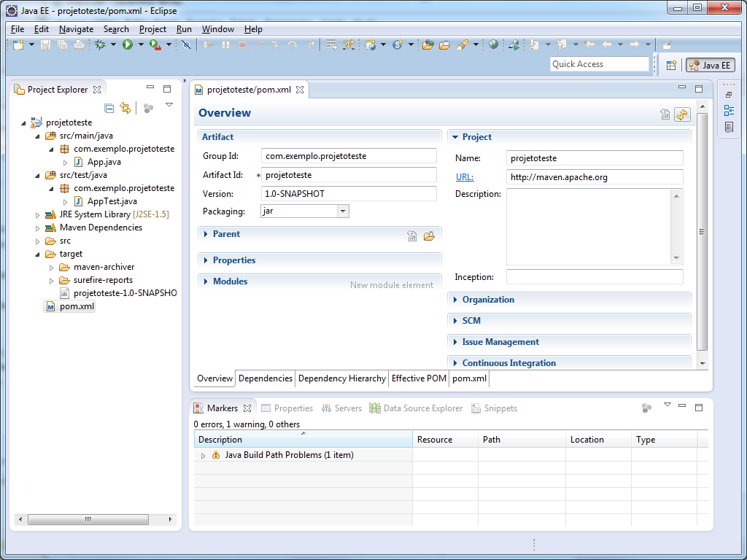The width and height of the screenshot is (747, 560).
Task: Click the New module element link
Action: click(x=392, y=285)
